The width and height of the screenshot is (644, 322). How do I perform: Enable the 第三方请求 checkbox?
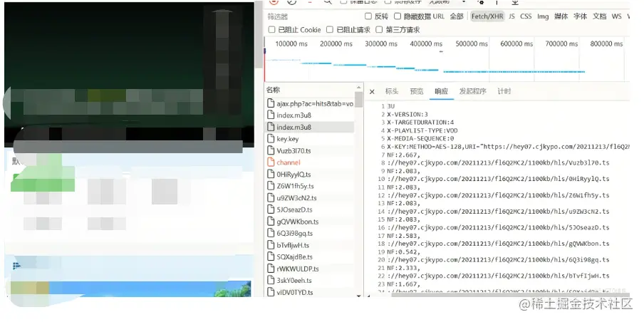(x=379, y=30)
